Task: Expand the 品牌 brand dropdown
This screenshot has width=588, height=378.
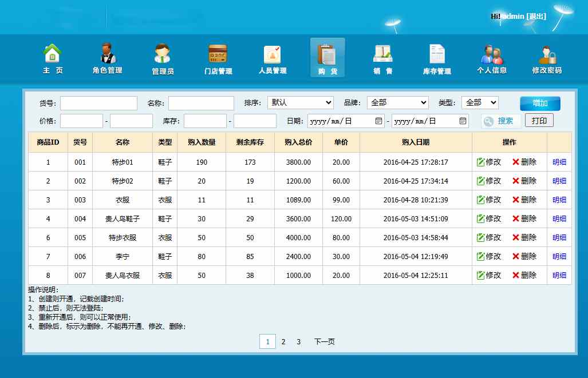Action: 397,103
